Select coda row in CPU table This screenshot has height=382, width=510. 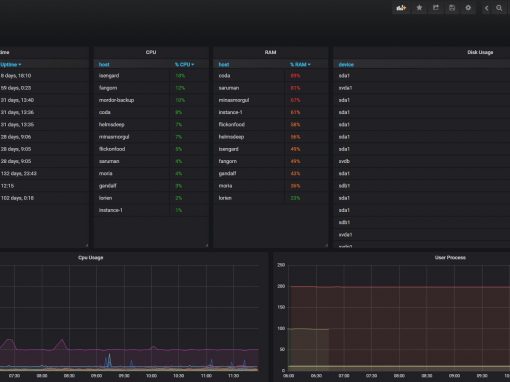pyautogui.click(x=151, y=112)
